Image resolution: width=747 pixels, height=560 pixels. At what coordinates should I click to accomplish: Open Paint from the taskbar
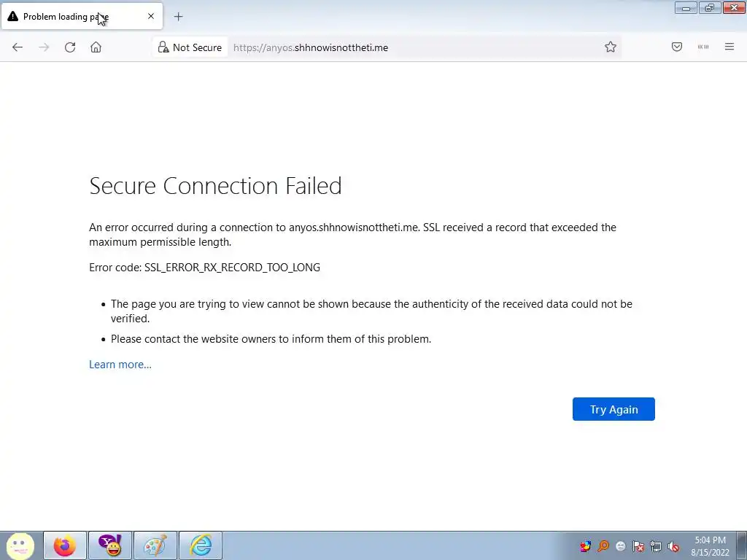tap(155, 545)
